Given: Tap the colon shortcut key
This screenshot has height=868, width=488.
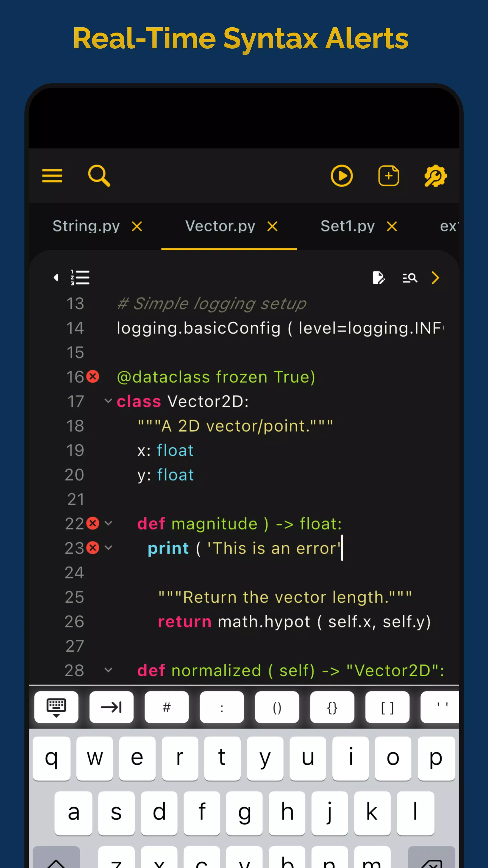Looking at the screenshot, I should (x=222, y=707).
